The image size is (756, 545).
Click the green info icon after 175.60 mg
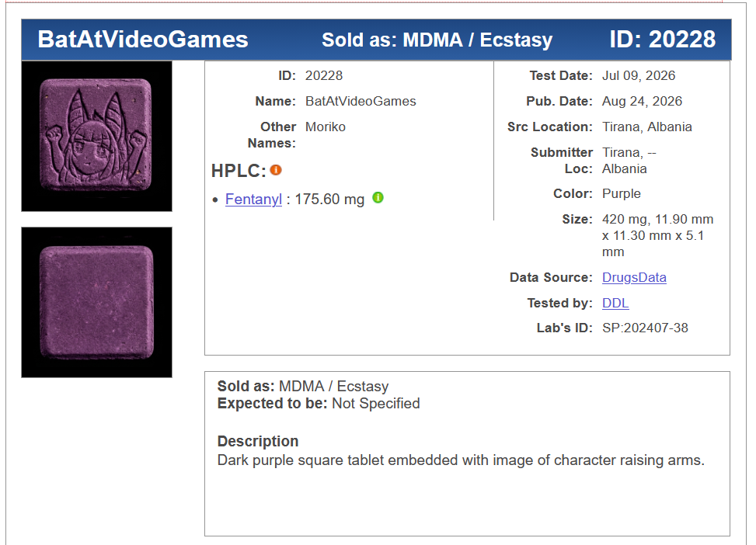(x=378, y=197)
